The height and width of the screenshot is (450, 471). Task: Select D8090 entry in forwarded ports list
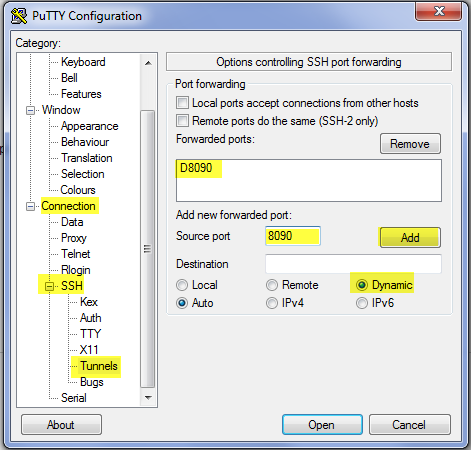point(196,168)
